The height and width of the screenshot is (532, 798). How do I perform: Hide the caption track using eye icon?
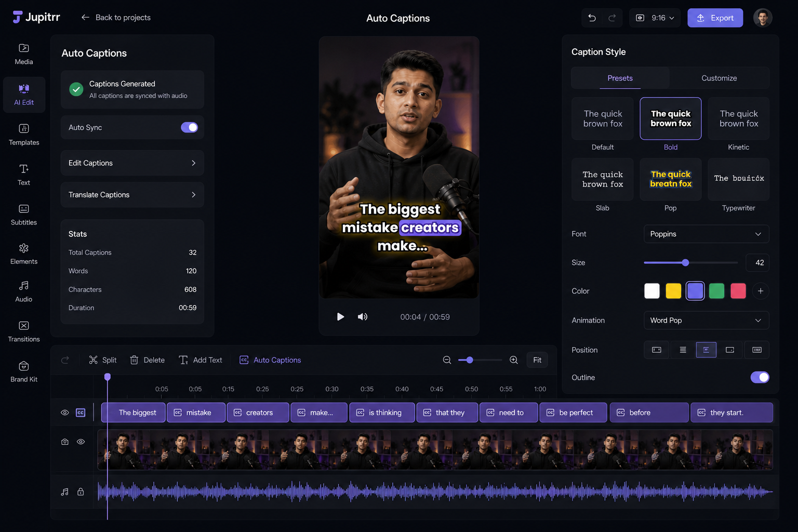click(65, 413)
